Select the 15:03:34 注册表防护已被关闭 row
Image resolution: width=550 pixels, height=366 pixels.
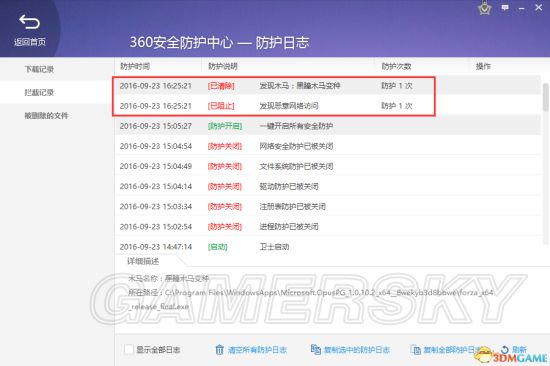pos(328,206)
